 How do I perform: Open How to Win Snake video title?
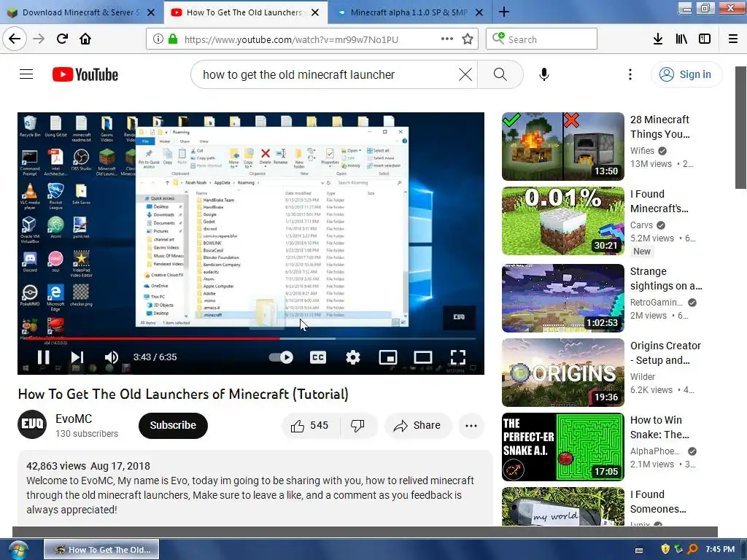(659, 427)
